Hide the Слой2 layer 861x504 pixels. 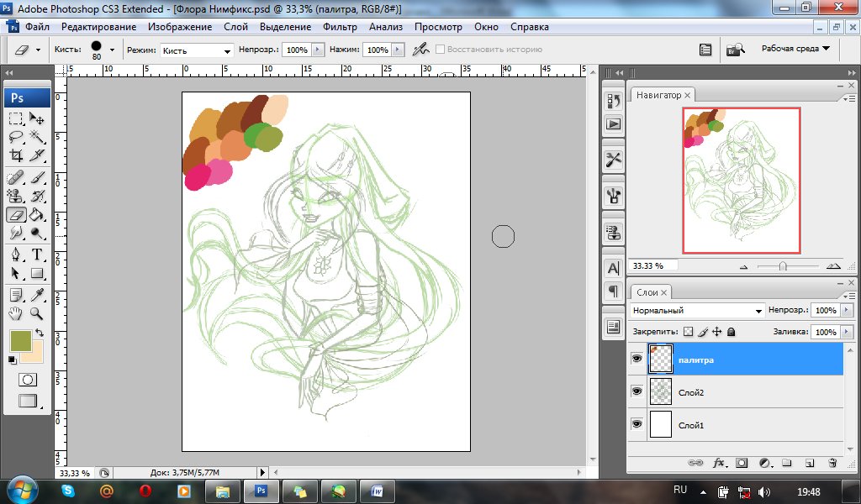coord(637,391)
